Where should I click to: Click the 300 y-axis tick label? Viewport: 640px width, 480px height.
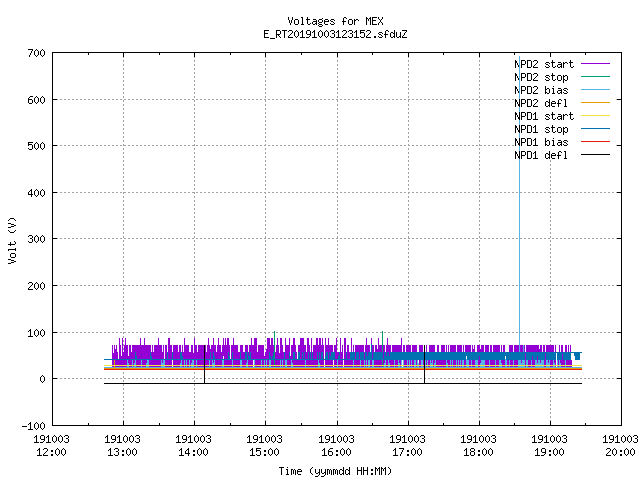pyautogui.click(x=36, y=239)
